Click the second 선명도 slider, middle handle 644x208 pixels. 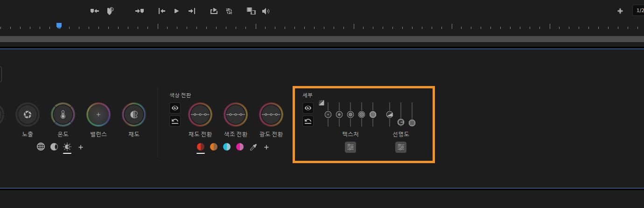click(401, 122)
